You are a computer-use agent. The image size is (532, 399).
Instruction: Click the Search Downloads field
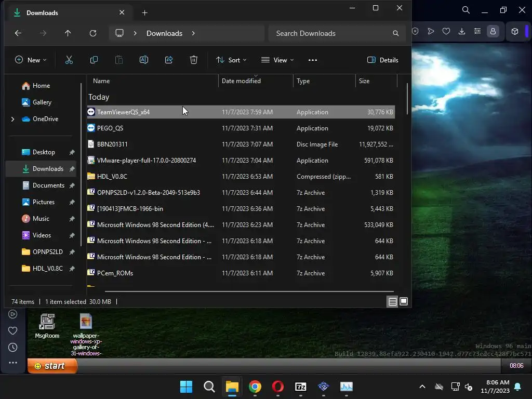tap(337, 33)
